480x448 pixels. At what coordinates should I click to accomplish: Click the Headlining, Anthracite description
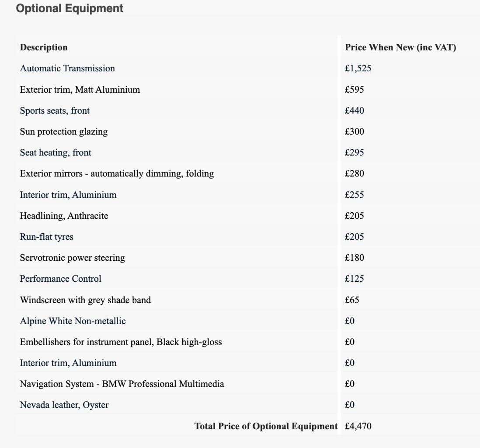[x=64, y=216]
